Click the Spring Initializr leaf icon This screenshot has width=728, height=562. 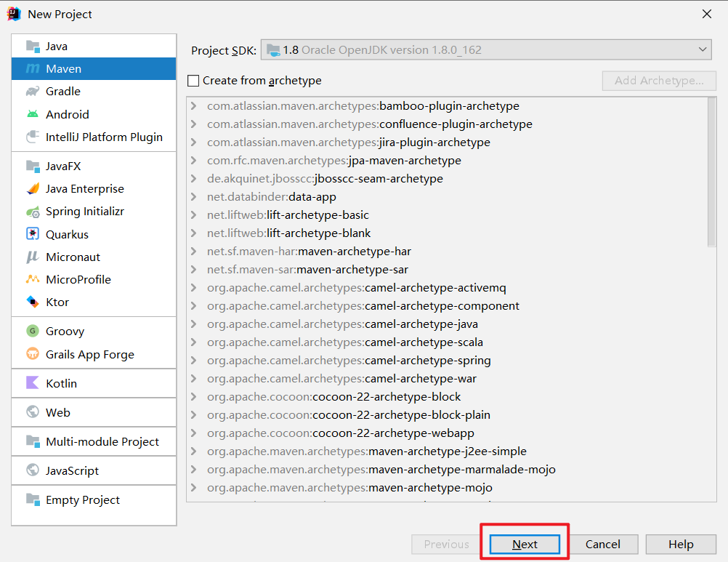33,212
